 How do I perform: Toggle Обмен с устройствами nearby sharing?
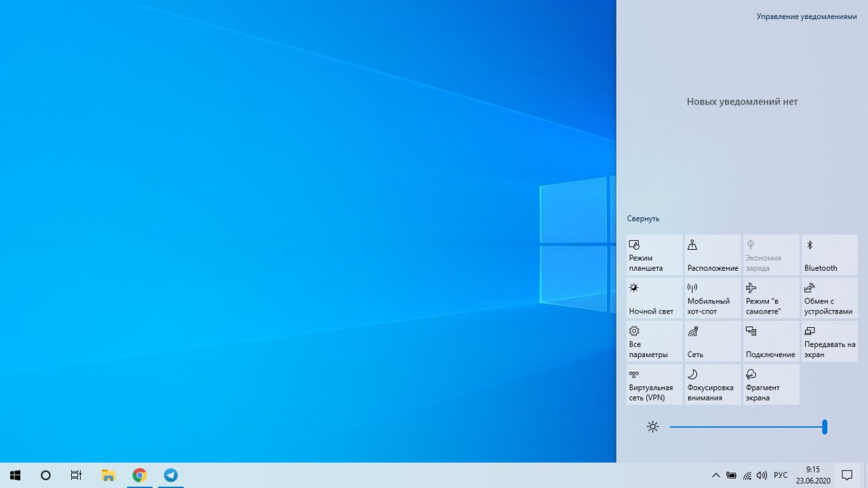tap(829, 298)
